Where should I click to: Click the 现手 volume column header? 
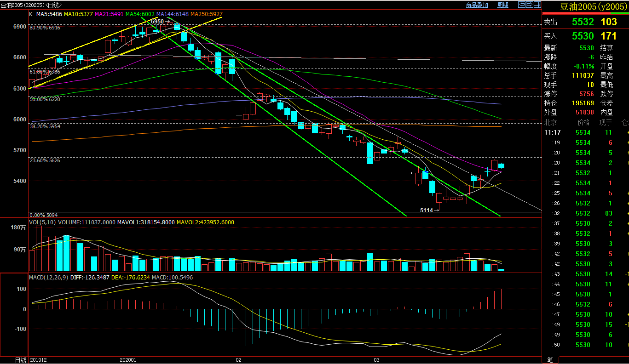click(x=606, y=122)
